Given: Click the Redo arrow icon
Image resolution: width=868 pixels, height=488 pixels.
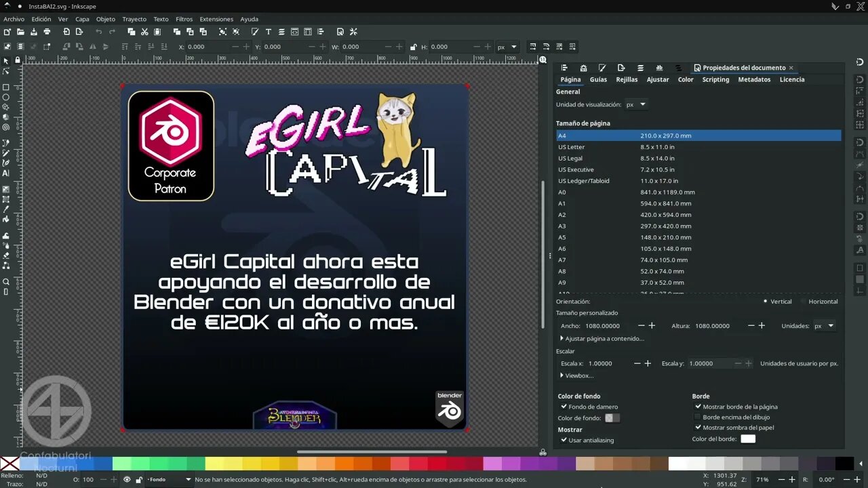Looking at the screenshot, I should tap(113, 32).
